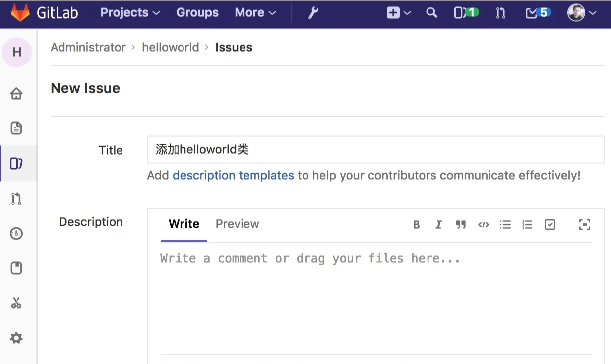Expand the More dropdown menu

(255, 13)
